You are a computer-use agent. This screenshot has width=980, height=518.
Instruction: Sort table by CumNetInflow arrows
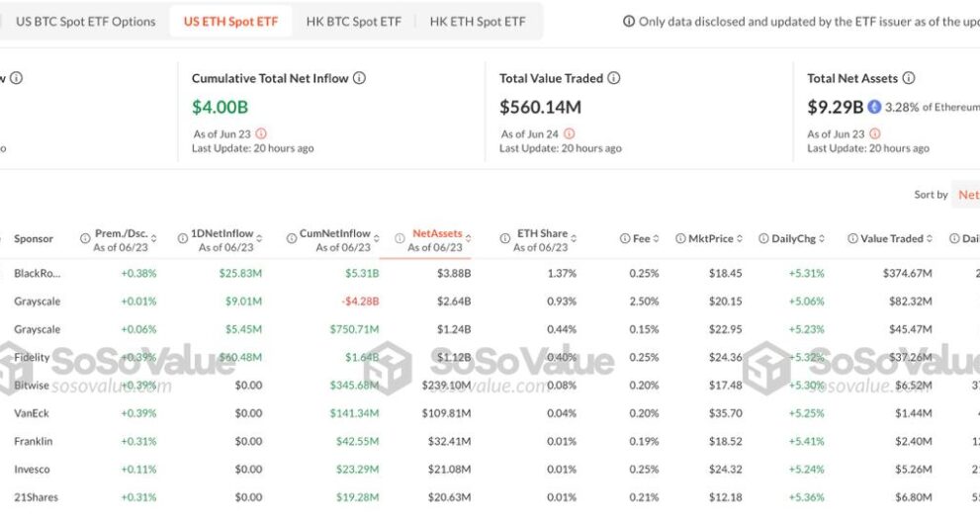click(x=377, y=238)
